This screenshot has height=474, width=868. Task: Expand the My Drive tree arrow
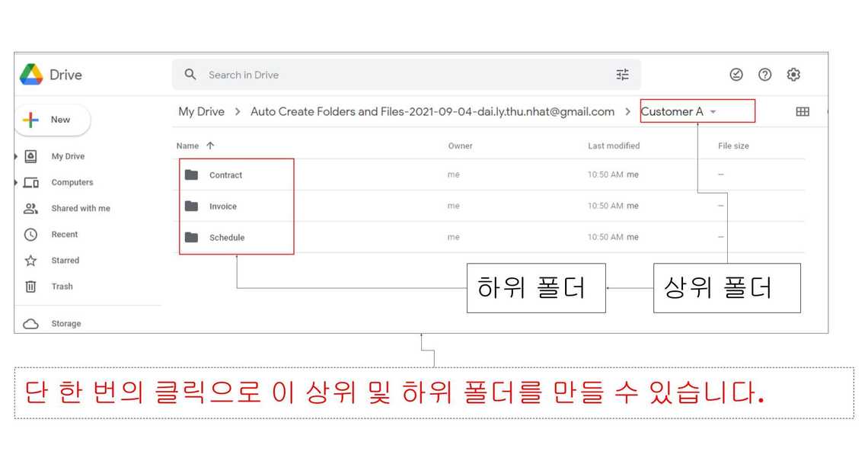(x=17, y=156)
